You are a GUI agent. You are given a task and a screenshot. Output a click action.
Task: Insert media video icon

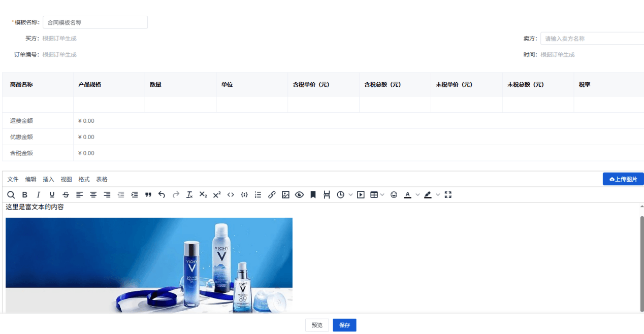361,194
